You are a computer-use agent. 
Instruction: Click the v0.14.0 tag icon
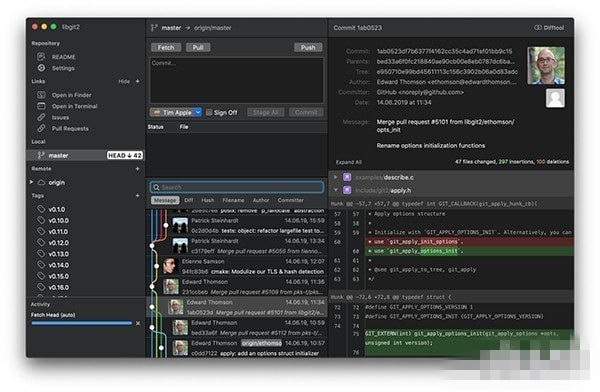point(41,265)
